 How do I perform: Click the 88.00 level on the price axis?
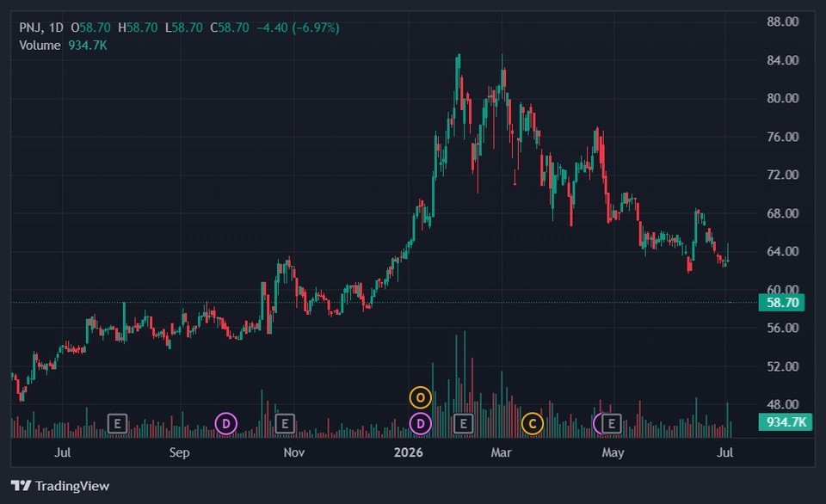coord(783,22)
